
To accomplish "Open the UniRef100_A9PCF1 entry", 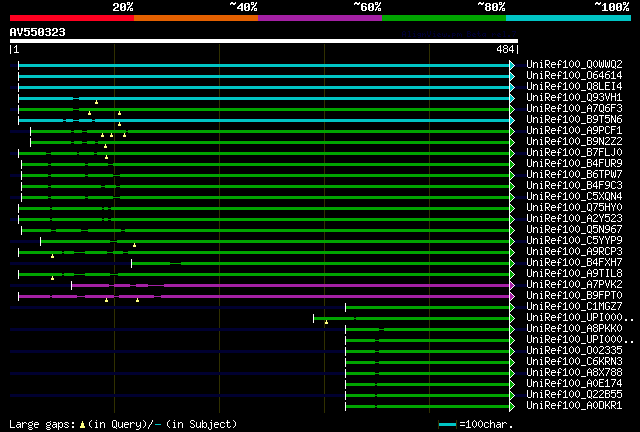I will tap(574, 131).
